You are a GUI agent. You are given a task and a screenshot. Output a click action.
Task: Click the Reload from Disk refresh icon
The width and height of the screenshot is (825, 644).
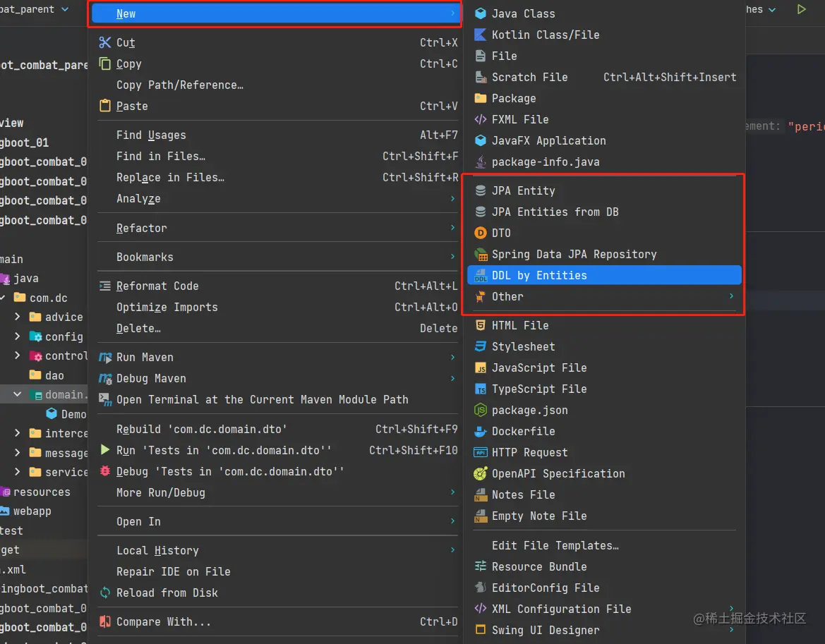(105, 593)
